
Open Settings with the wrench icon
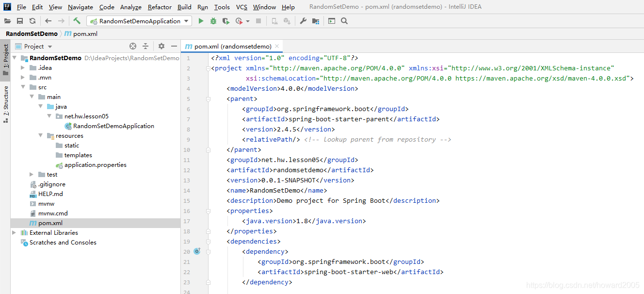click(303, 21)
